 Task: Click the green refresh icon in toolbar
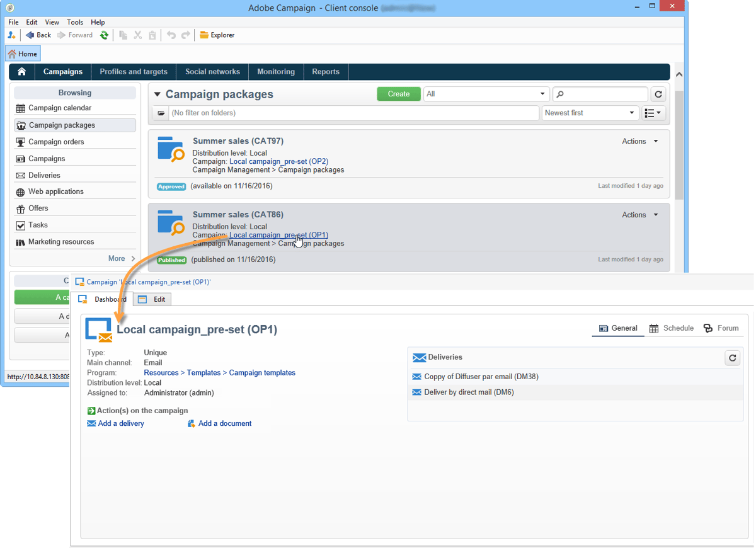(x=105, y=35)
